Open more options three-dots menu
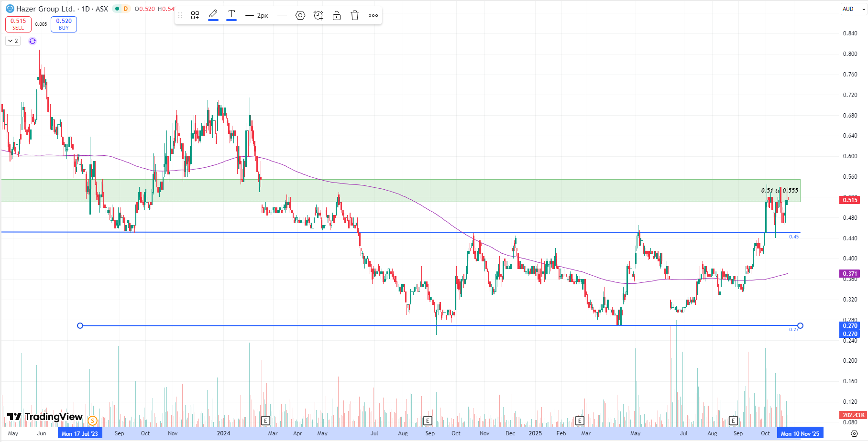Image resolution: width=868 pixels, height=442 pixels. 373,15
